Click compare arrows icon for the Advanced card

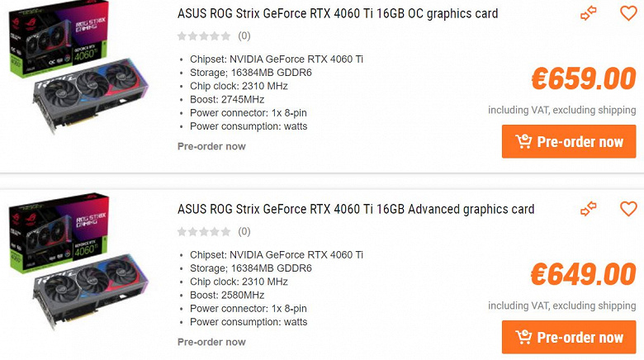pos(589,209)
